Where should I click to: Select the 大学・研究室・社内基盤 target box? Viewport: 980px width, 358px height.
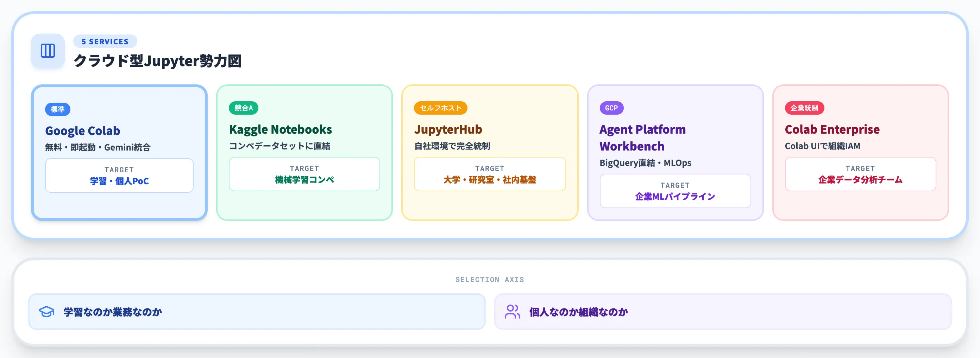pyautogui.click(x=490, y=174)
